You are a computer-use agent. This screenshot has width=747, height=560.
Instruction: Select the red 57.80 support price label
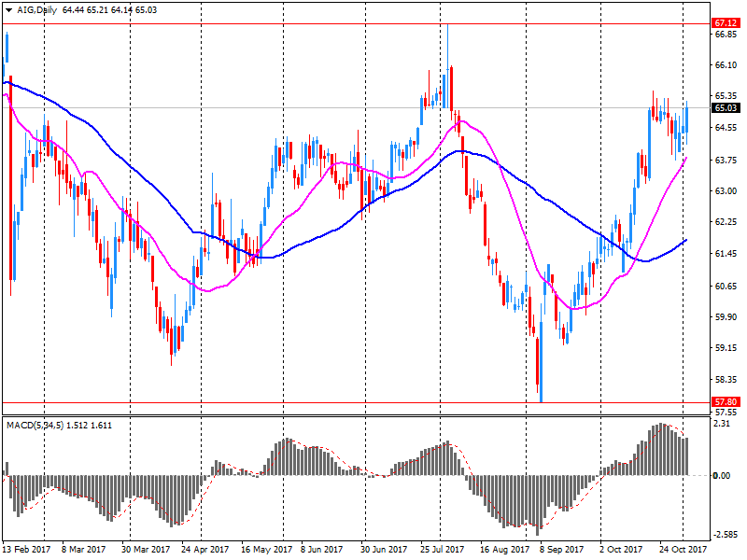pyautogui.click(x=726, y=402)
